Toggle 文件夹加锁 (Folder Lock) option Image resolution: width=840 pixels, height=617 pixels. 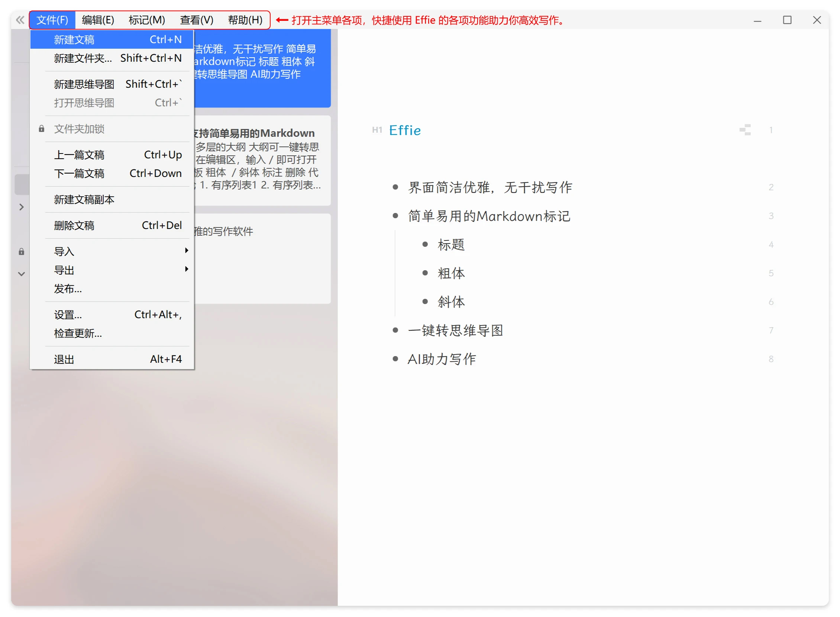click(78, 129)
